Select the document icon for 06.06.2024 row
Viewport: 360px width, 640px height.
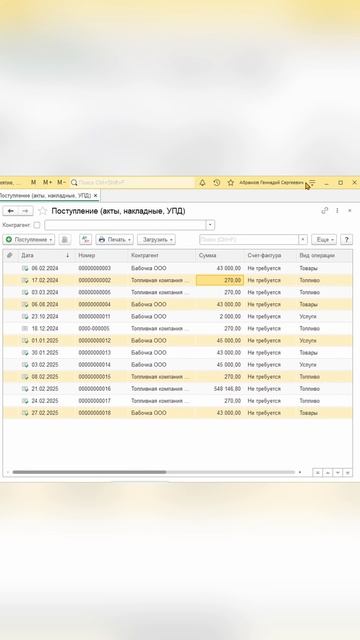click(x=25, y=304)
